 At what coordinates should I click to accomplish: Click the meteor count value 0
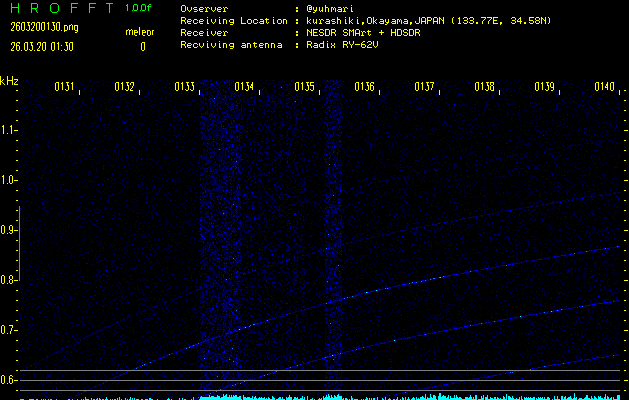tap(142, 46)
